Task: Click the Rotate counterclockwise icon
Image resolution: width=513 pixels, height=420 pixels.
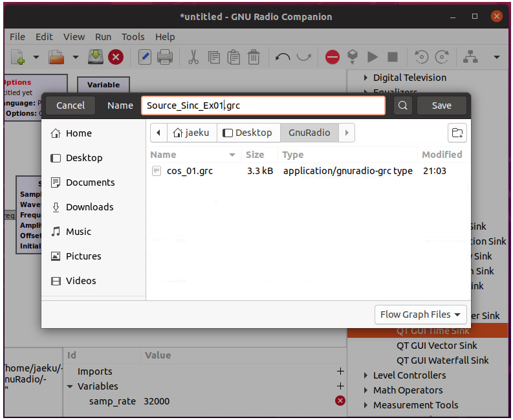Action: 421,57
